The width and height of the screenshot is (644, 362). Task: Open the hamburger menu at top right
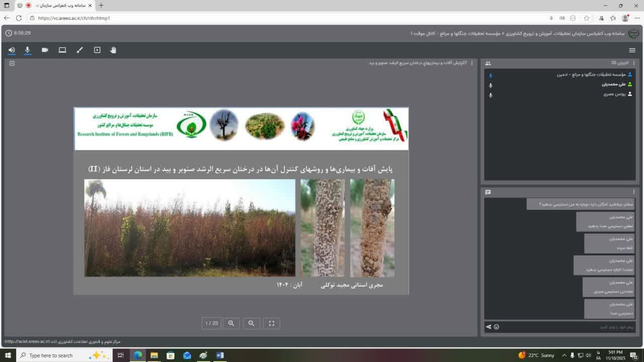click(632, 50)
